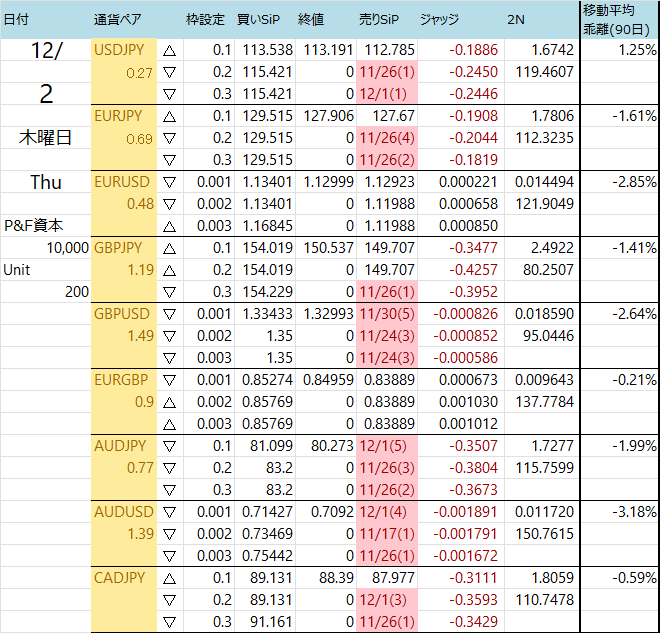Viewport: 660px width, 633px height.
Task: Select the CADJPY currency pair cell
Action: pos(124,578)
